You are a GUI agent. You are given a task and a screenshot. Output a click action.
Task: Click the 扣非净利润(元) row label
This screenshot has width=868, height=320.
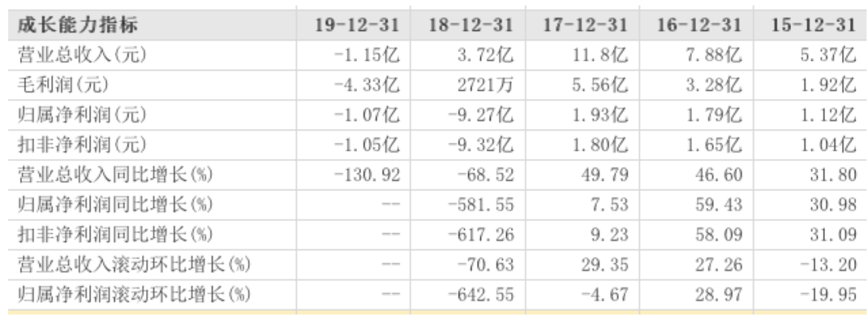83,145
